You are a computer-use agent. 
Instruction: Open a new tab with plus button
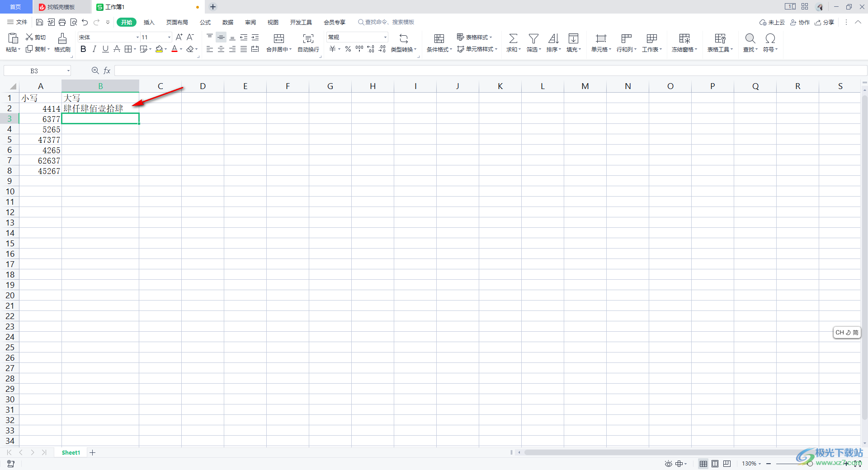[213, 7]
